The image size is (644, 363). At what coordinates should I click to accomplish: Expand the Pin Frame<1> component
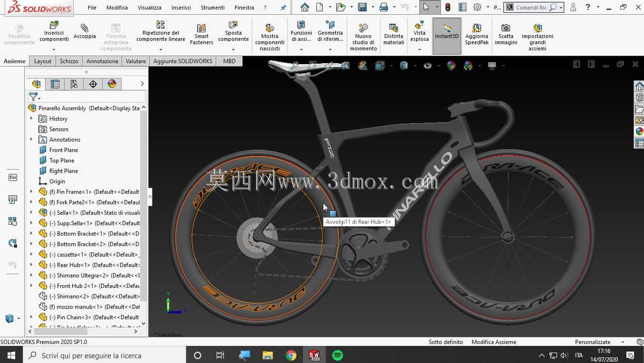tap(31, 192)
